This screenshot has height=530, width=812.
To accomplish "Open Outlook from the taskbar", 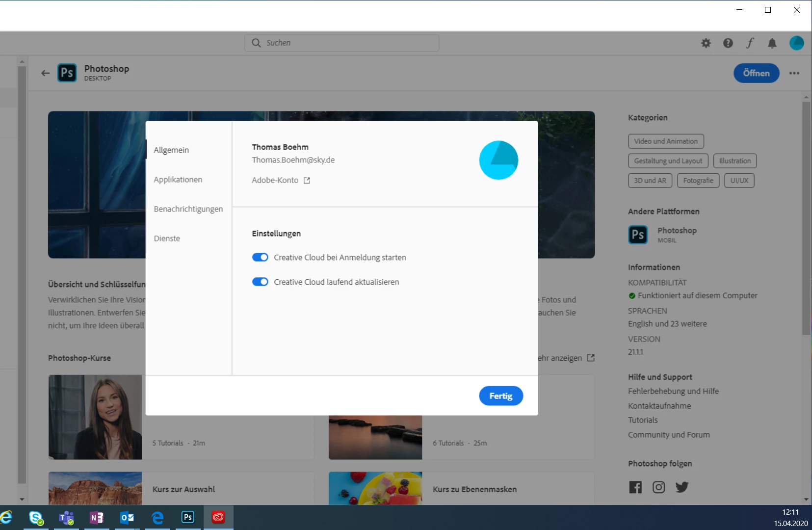I will tap(127, 517).
